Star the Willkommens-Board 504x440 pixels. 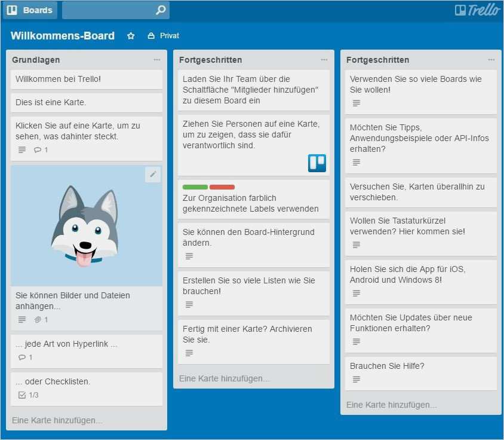[x=131, y=36]
